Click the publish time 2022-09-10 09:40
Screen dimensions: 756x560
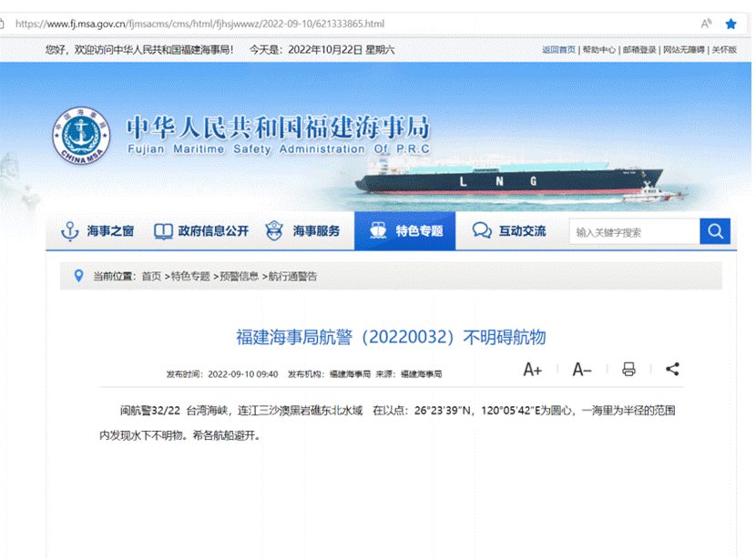243,374
